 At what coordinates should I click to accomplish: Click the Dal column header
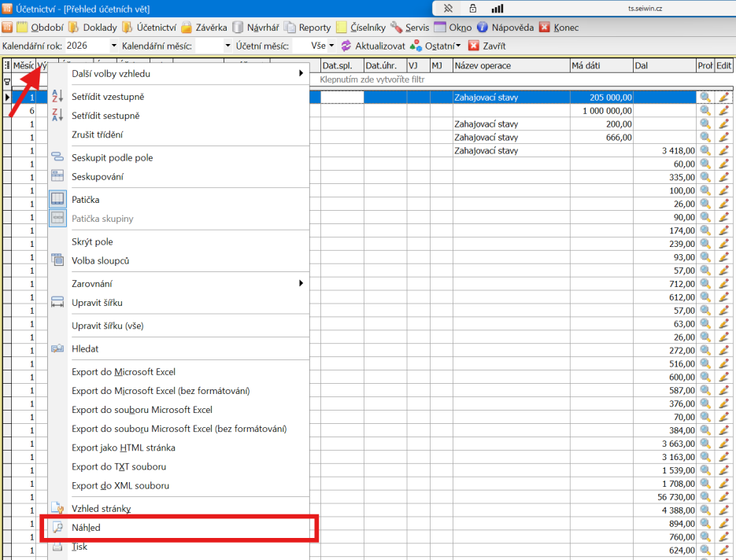tap(664, 65)
